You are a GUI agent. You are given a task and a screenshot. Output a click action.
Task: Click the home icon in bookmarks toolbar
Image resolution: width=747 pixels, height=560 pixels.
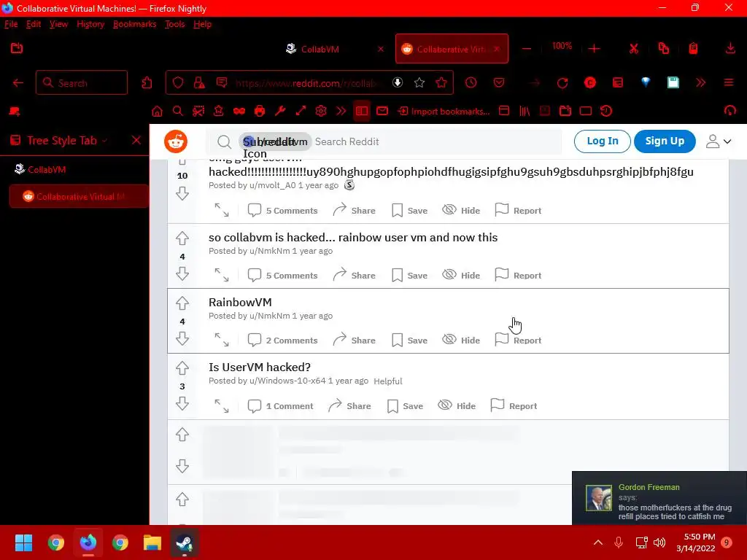pos(157,112)
